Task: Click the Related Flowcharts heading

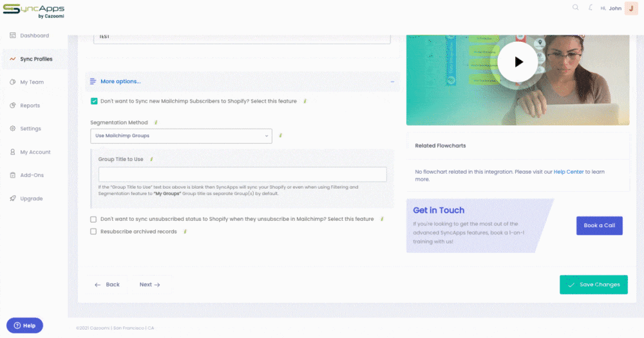Action: (x=440, y=146)
